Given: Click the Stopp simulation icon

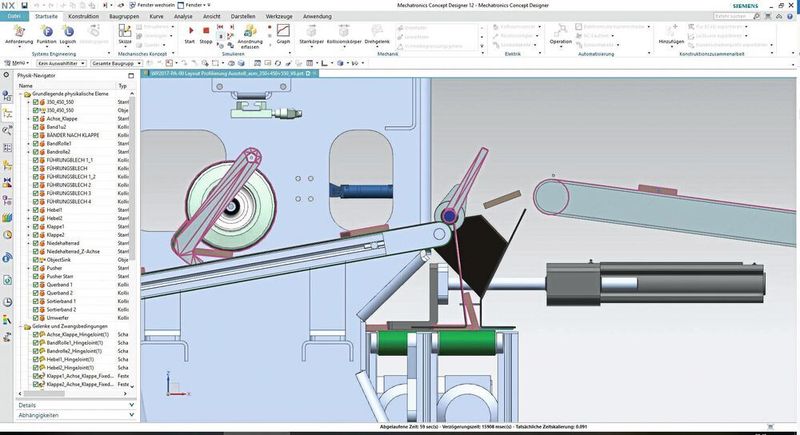Looking at the screenshot, I should (206, 31).
